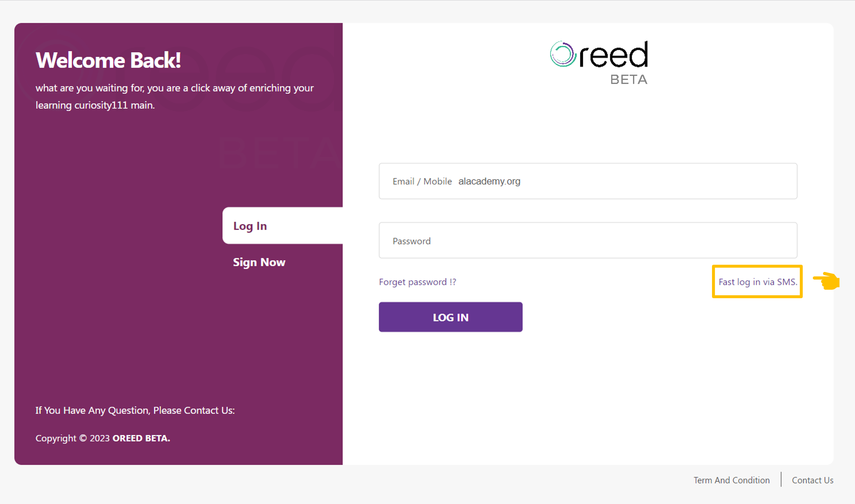Click the © copyright symbol
The height and width of the screenshot is (504, 855).
(x=83, y=438)
